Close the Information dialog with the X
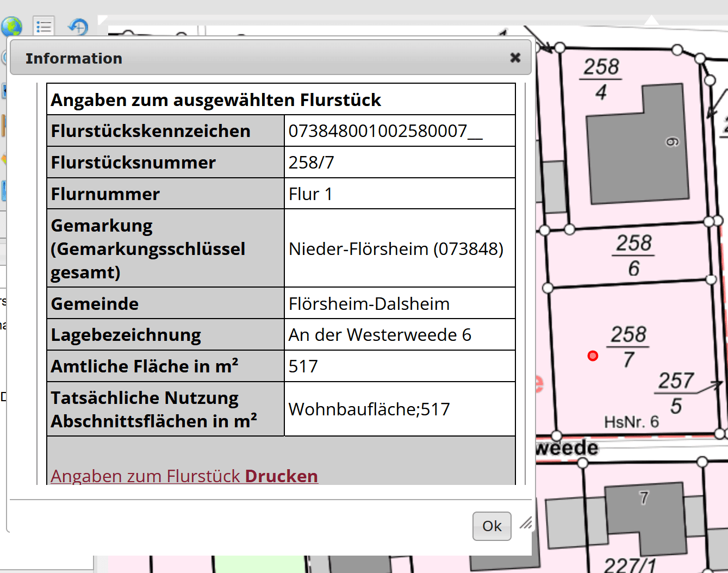Viewport: 728px width, 573px height. click(515, 58)
